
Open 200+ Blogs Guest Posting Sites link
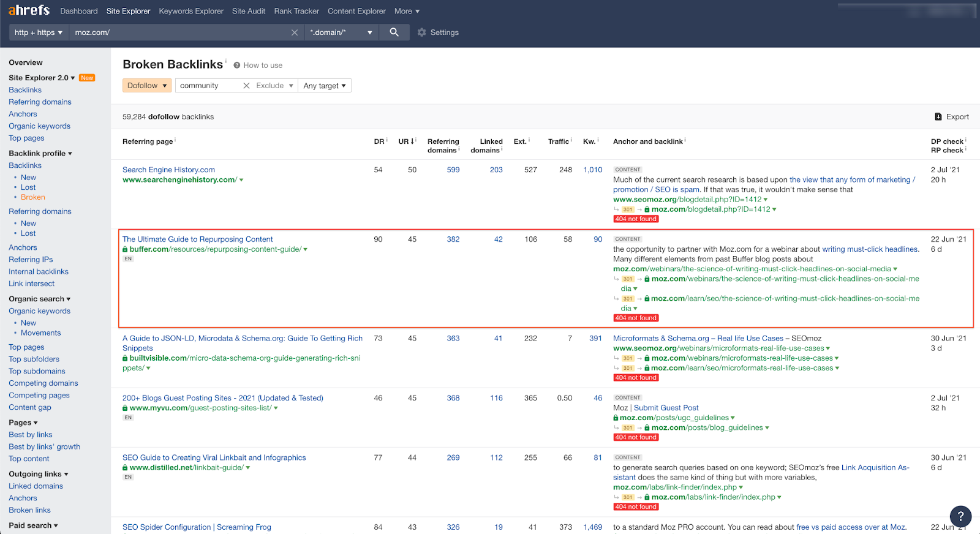[223, 398]
